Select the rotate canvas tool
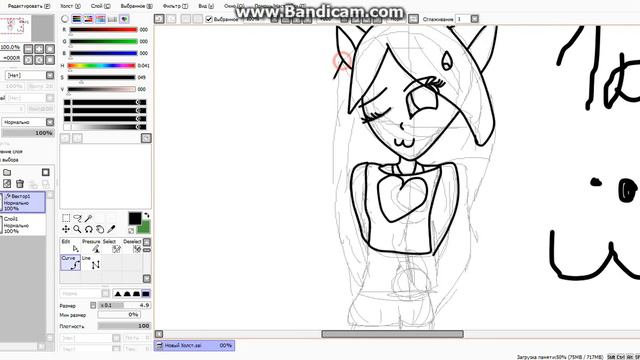The height and width of the screenshot is (360, 640). (89, 229)
